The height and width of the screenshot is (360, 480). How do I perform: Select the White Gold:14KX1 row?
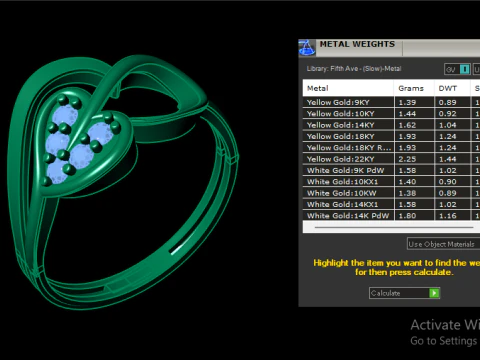point(391,204)
